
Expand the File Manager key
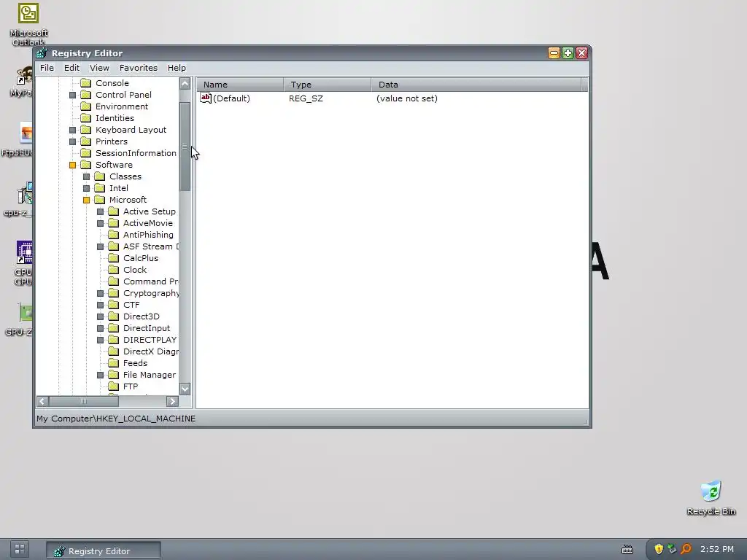click(x=100, y=376)
